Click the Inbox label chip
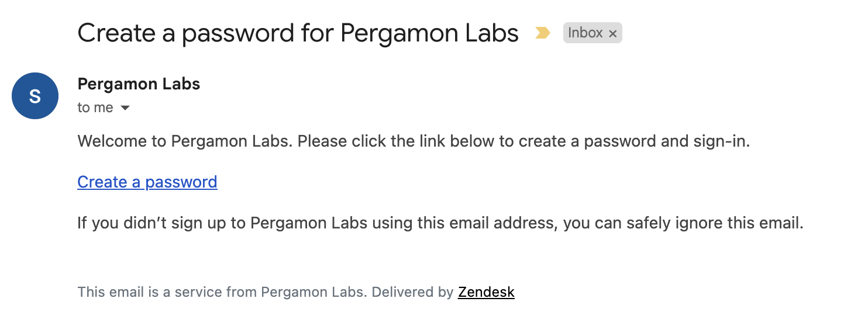 click(593, 33)
